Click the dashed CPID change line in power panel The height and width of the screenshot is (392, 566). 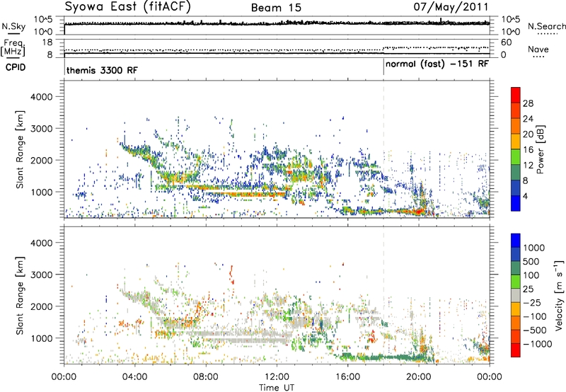(x=383, y=149)
